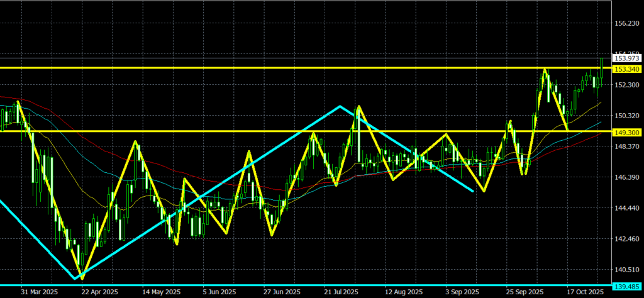Screen dimensions: 644x298
Task: Select the cyan trendline's peak near July
Action: (x=340, y=106)
